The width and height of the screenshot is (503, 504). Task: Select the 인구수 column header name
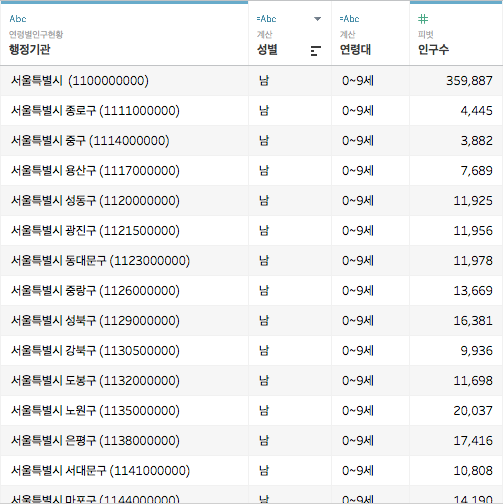tap(433, 50)
